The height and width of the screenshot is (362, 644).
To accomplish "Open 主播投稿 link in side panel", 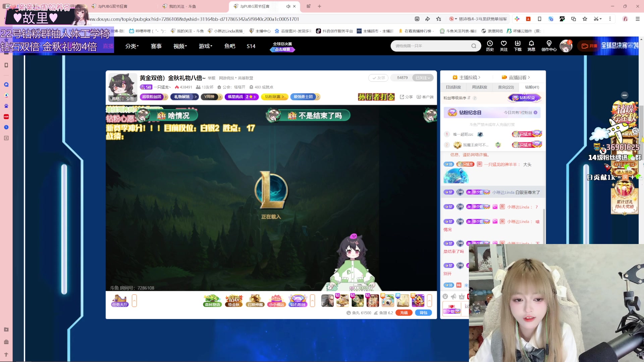I will click(467, 77).
